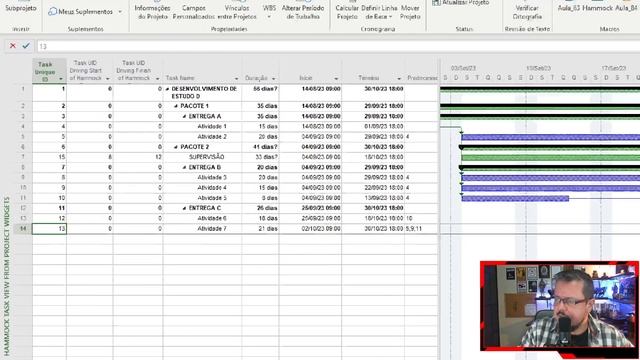Click the short blue Gantt bar of Atividade 5

515,198
